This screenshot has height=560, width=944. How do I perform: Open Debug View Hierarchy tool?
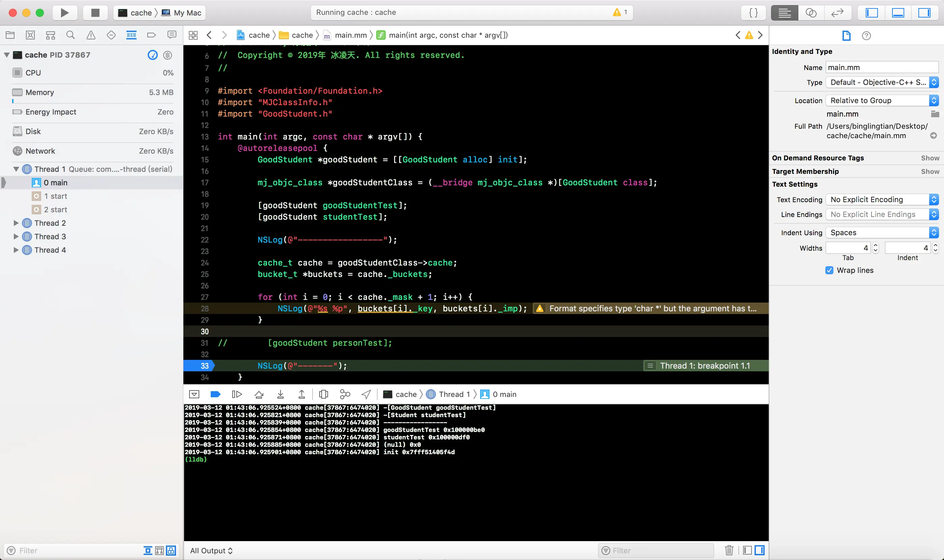pos(324,394)
